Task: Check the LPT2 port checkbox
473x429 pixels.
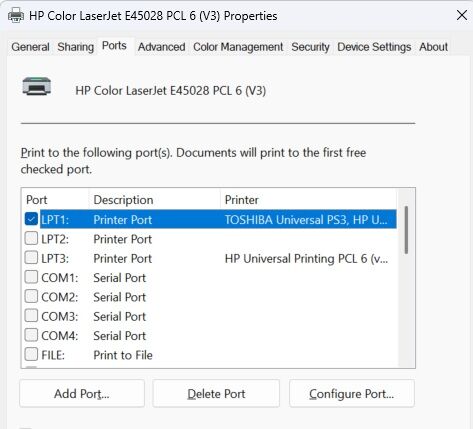Action: click(31, 239)
